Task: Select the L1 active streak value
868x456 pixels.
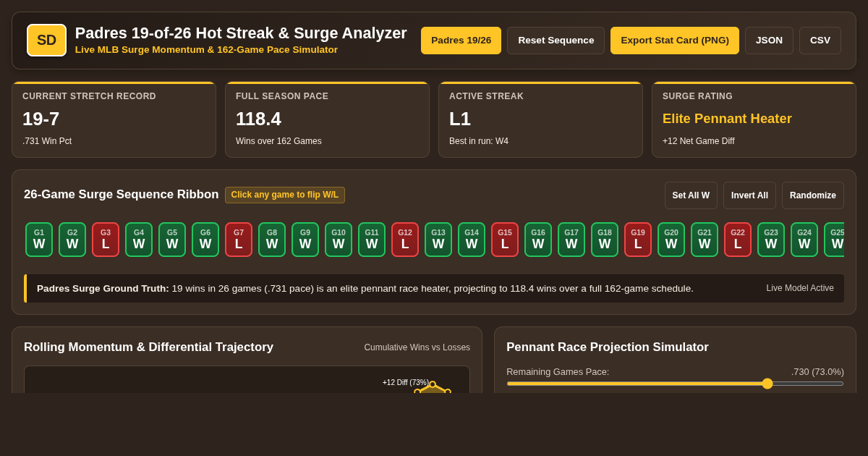Action: point(460,119)
